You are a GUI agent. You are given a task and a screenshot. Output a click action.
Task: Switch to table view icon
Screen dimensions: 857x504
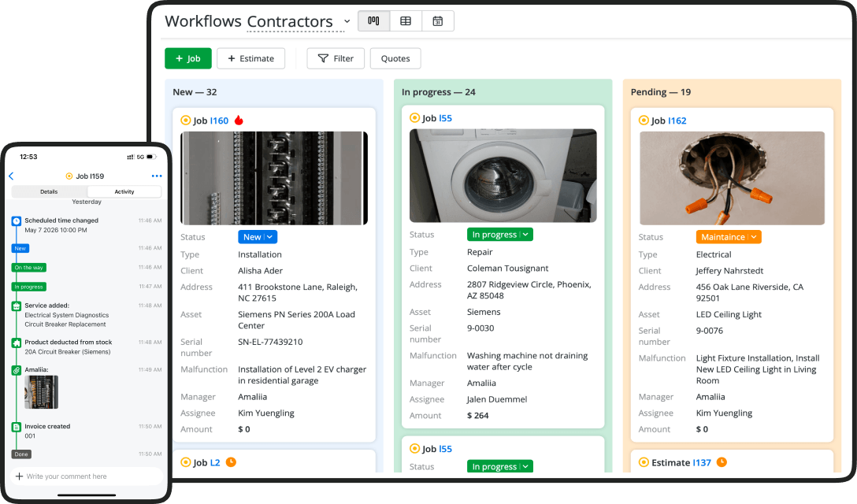(406, 20)
